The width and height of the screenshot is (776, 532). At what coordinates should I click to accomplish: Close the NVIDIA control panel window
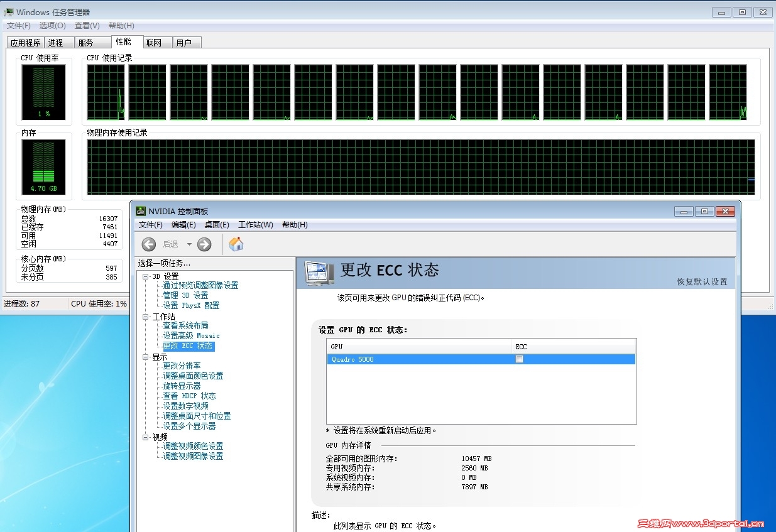(725, 212)
